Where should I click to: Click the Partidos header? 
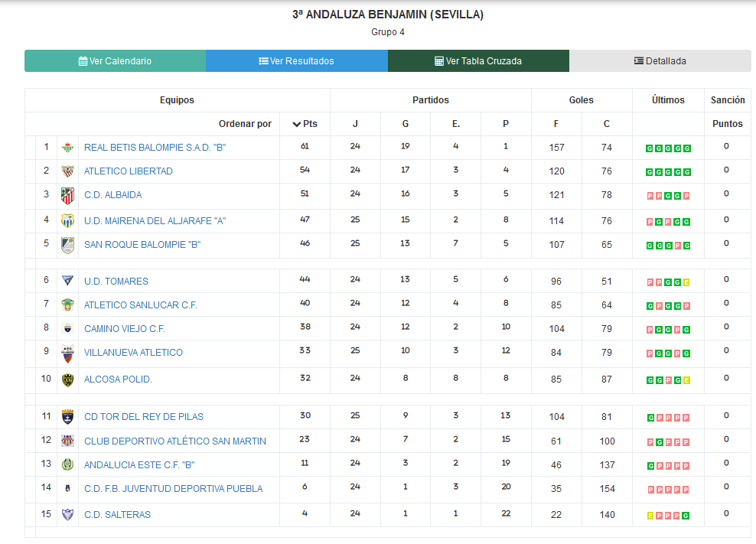click(x=431, y=99)
